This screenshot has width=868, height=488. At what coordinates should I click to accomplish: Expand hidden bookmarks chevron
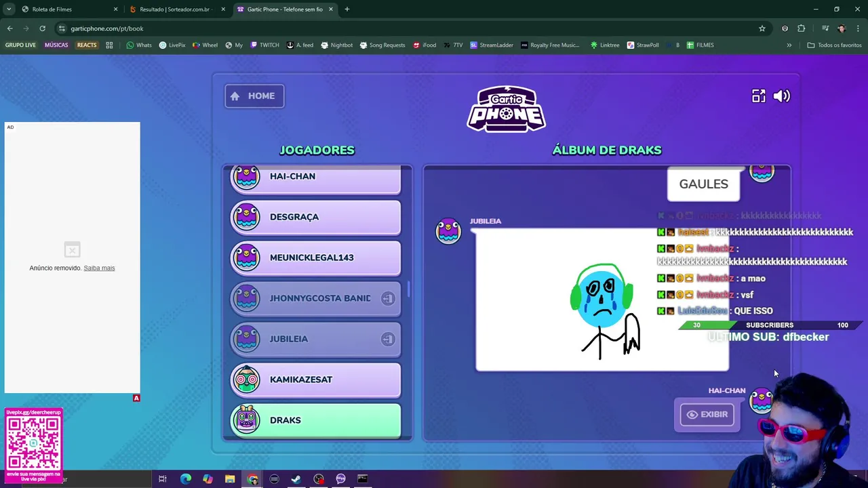point(789,45)
